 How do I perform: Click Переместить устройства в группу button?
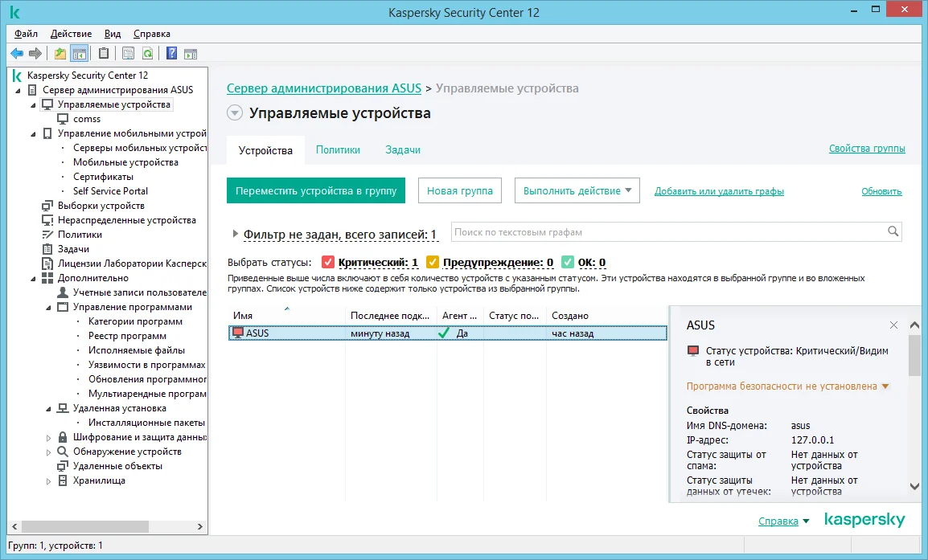click(316, 190)
